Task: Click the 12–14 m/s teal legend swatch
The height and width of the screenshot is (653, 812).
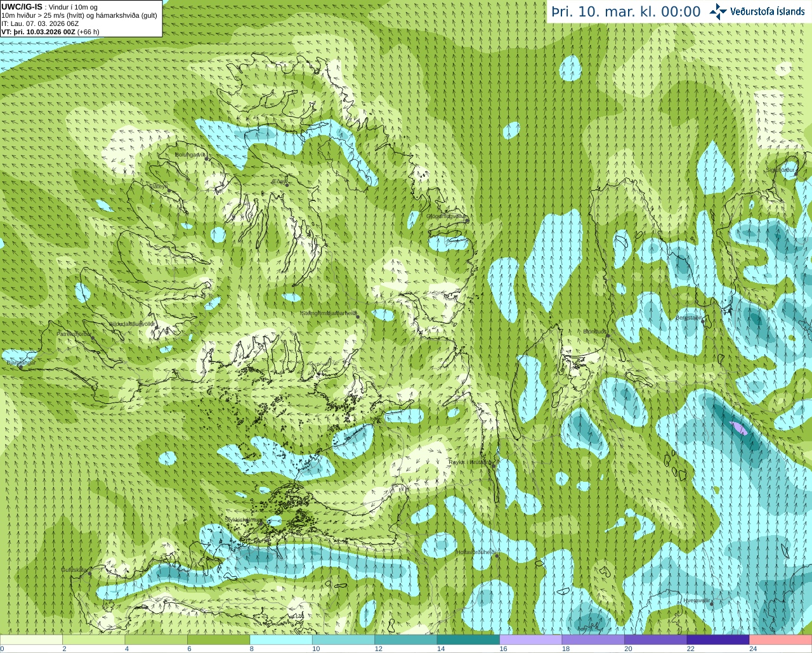Action: pyautogui.click(x=406, y=640)
